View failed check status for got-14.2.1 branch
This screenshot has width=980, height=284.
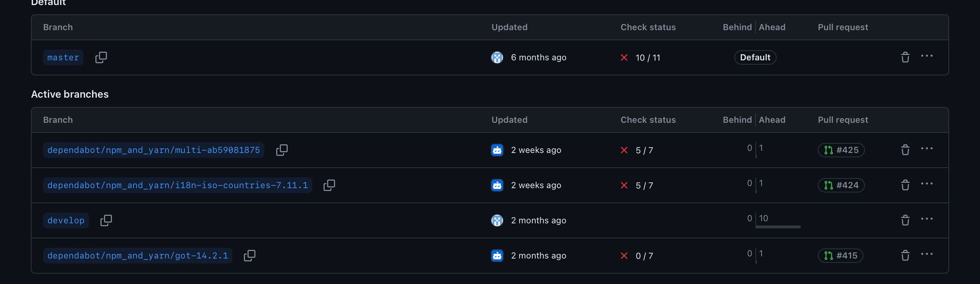pyautogui.click(x=637, y=255)
